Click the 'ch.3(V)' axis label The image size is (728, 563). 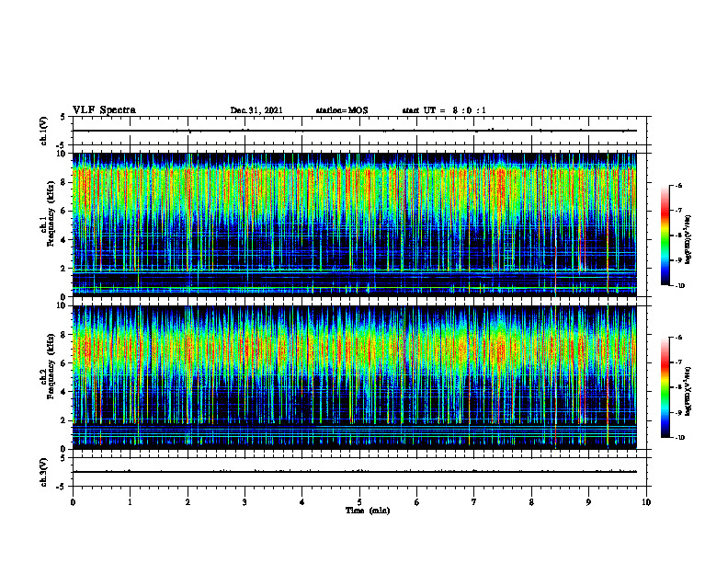[44, 472]
